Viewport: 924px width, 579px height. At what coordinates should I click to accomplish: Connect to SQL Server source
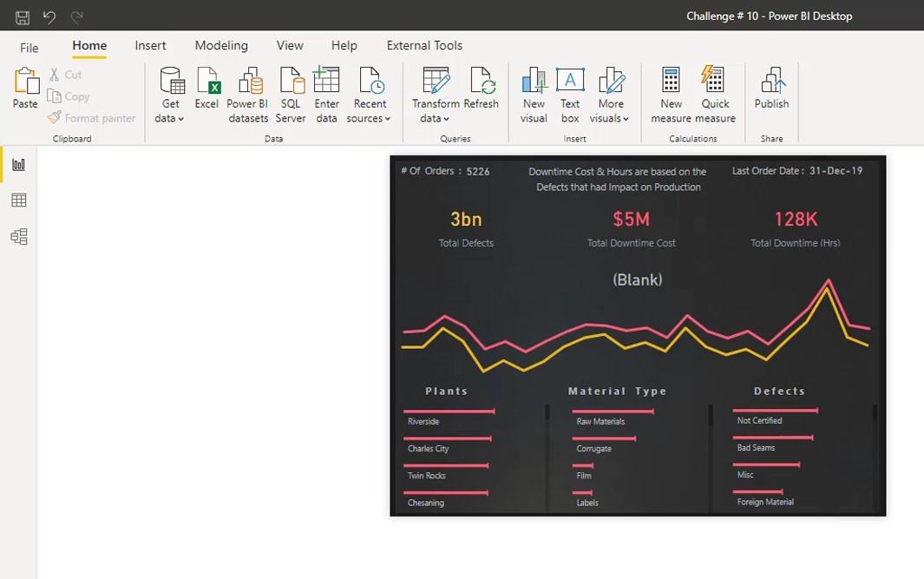pyautogui.click(x=291, y=95)
